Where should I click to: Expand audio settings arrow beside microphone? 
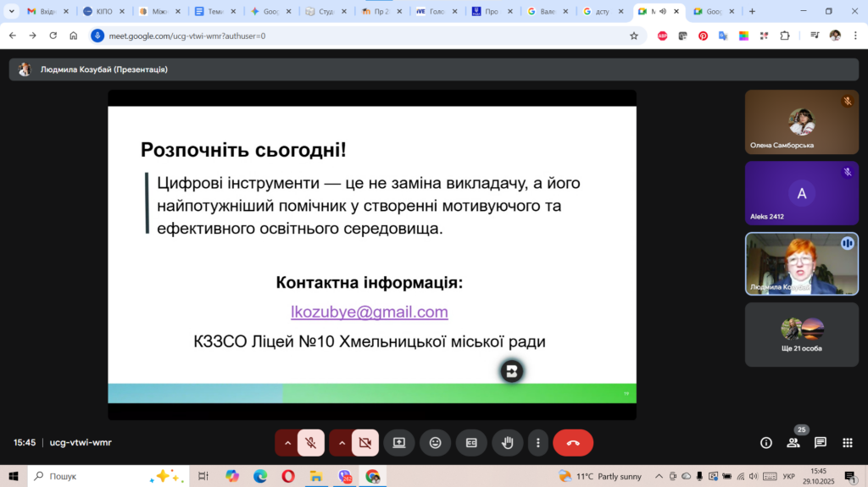287,442
